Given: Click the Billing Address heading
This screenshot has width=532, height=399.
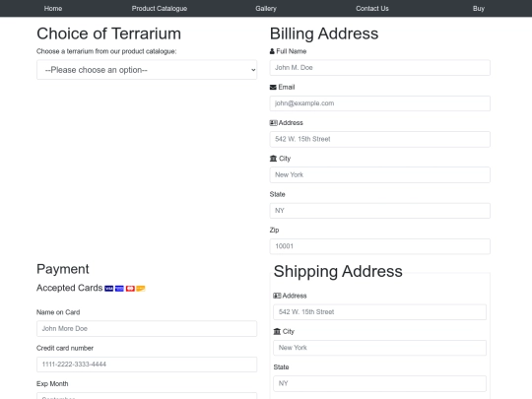Looking at the screenshot, I should [324, 33].
